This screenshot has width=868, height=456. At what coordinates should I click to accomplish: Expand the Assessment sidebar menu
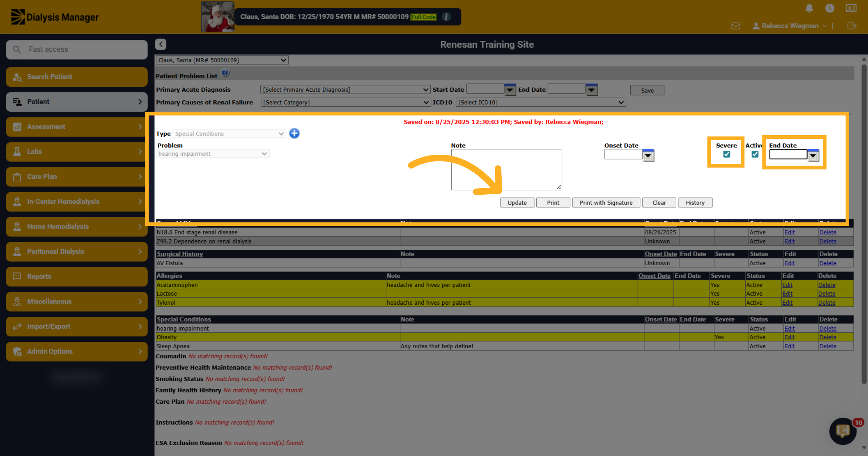(77, 126)
